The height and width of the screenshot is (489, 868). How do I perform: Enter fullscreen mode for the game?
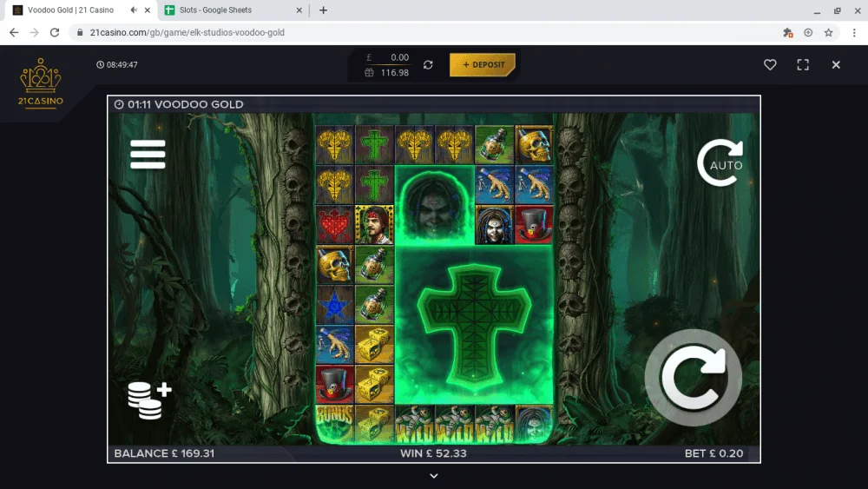(803, 65)
